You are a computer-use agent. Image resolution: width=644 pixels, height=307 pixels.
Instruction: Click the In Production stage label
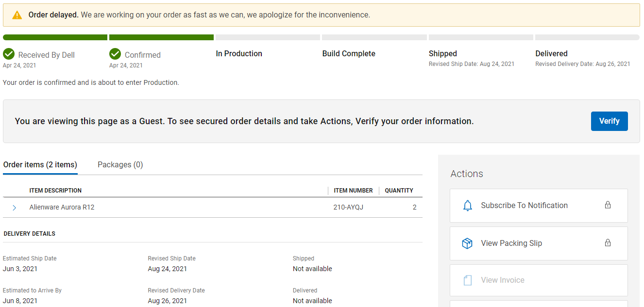(x=239, y=54)
